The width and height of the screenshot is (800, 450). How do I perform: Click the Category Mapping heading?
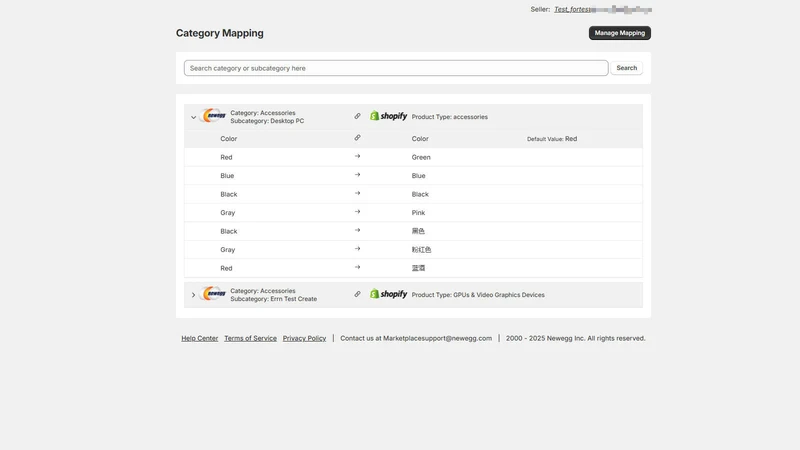[219, 33]
